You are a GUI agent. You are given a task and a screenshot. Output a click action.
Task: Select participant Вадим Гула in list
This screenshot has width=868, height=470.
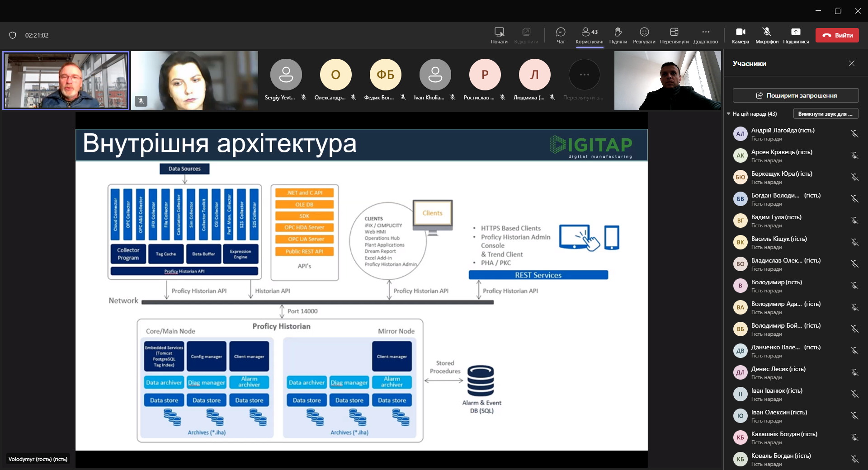tap(796, 221)
